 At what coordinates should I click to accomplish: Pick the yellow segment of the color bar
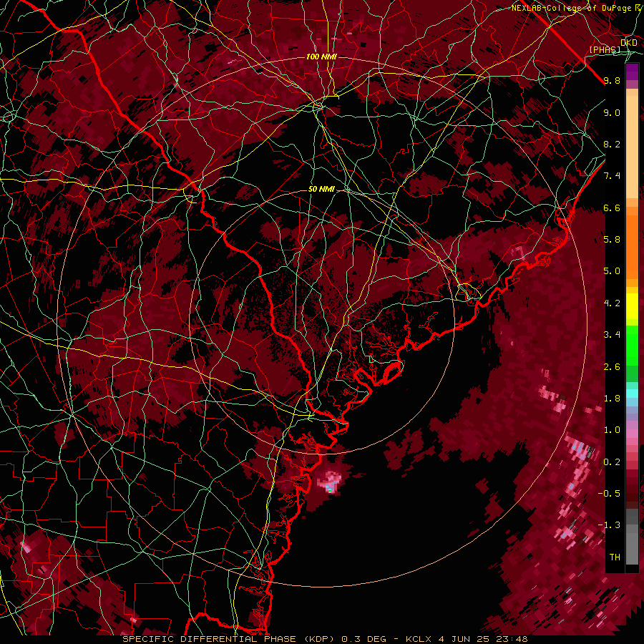click(x=632, y=306)
